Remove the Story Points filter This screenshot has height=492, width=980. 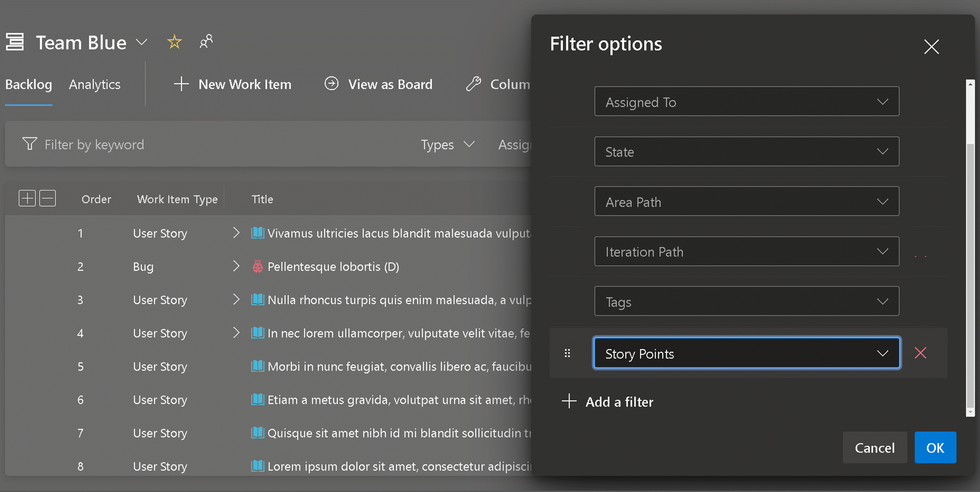click(922, 352)
